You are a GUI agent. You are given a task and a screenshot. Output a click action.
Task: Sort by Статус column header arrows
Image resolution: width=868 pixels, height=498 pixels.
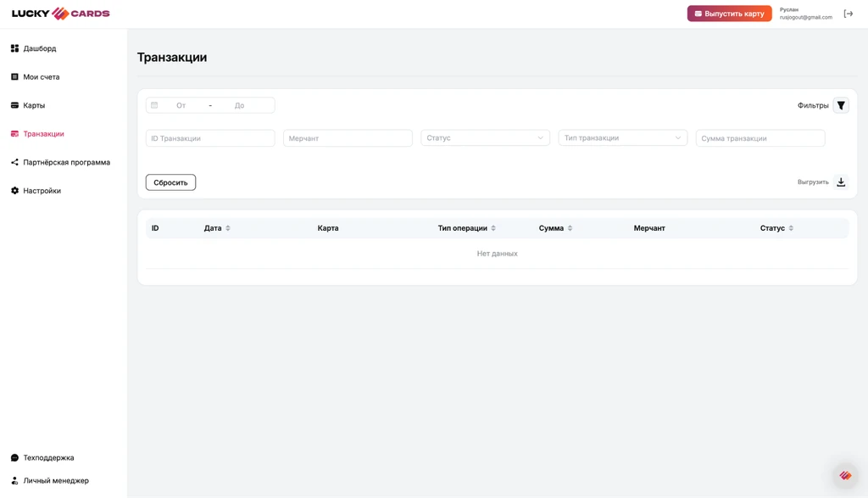pyautogui.click(x=791, y=228)
